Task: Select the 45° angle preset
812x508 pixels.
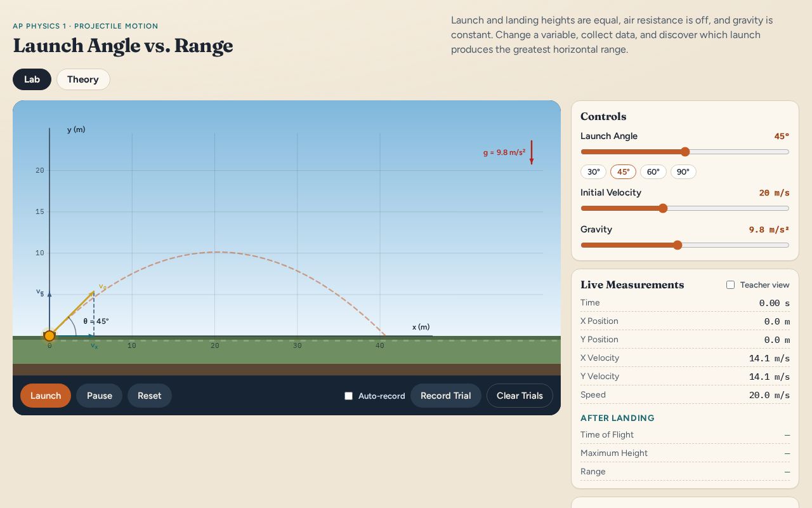Action: (x=623, y=172)
